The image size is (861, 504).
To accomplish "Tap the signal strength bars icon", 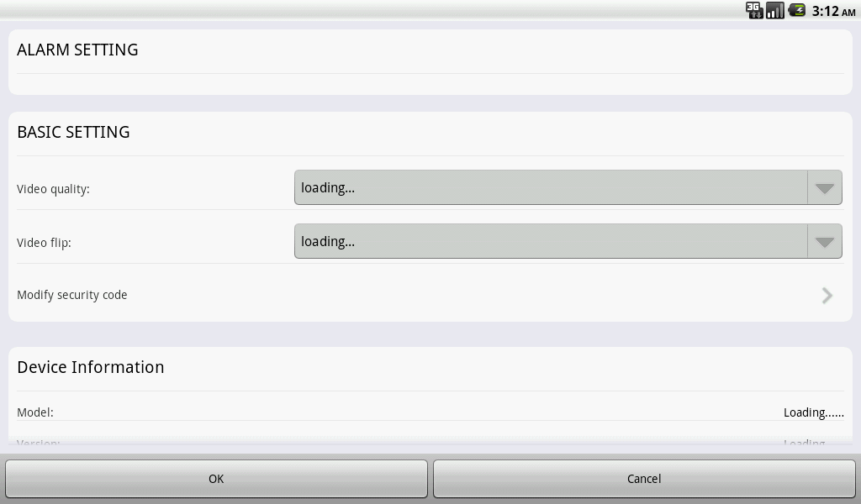I will [774, 10].
